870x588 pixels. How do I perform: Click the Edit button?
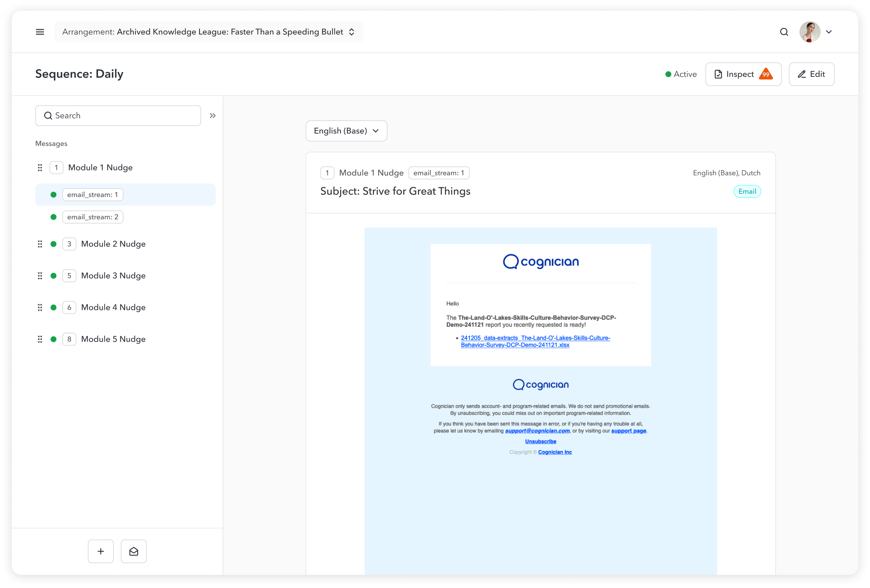811,74
